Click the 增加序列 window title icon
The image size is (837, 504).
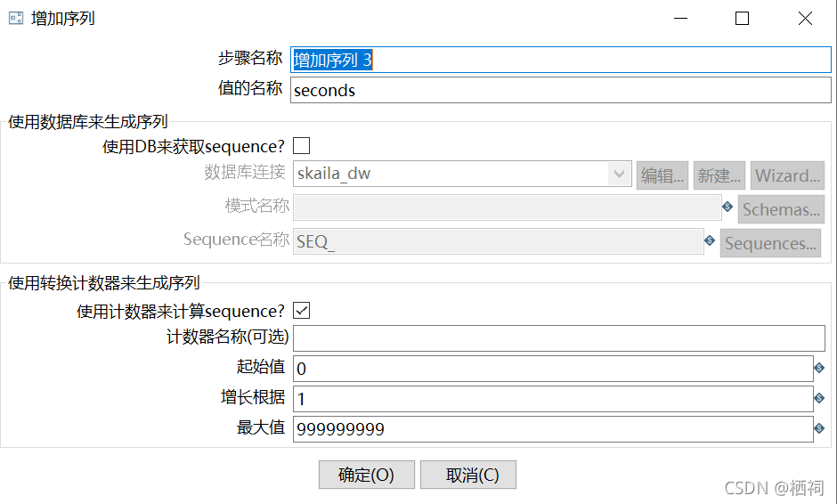(15, 18)
